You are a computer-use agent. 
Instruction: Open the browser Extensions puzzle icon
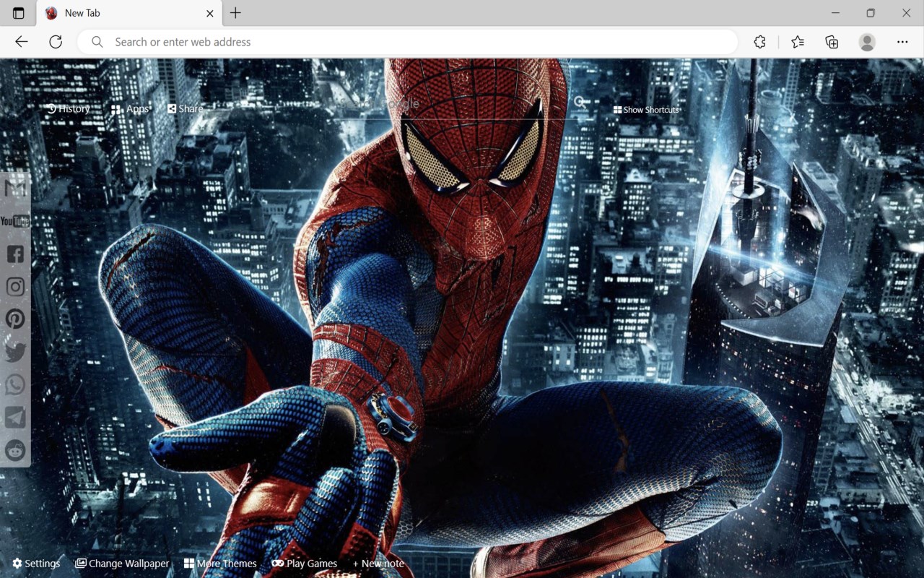pyautogui.click(x=759, y=42)
